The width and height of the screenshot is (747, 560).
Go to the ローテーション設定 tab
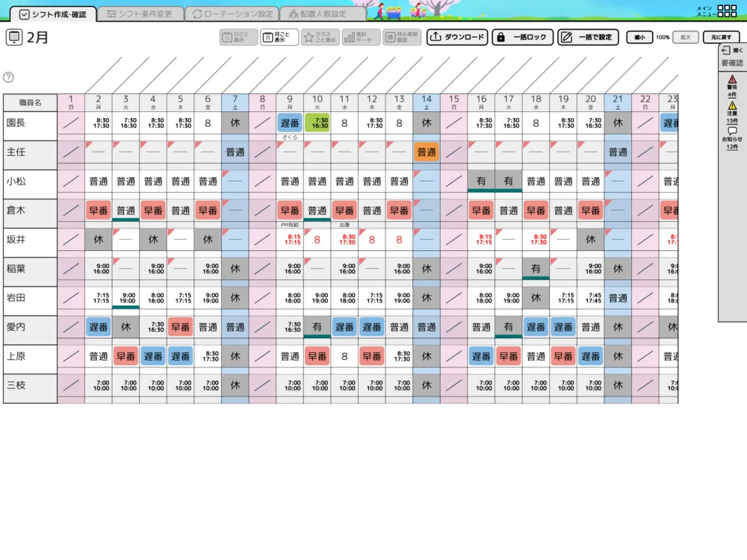[232, 13]
